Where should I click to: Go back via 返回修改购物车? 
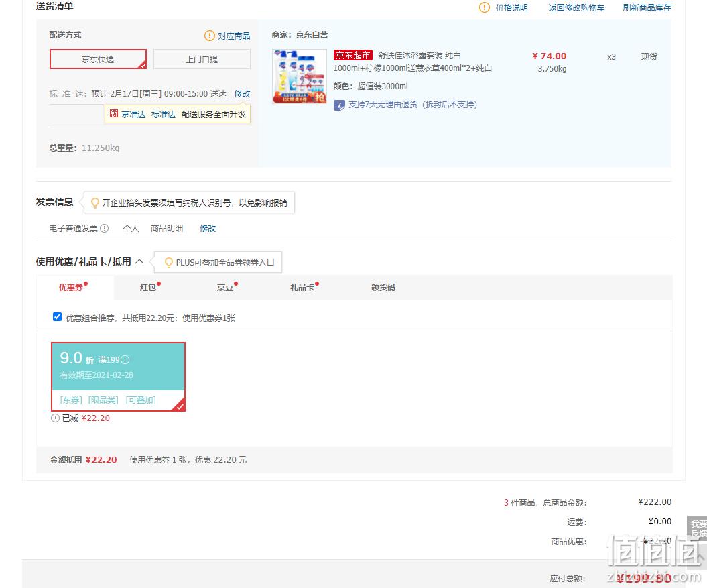click(x=576, y=7)
